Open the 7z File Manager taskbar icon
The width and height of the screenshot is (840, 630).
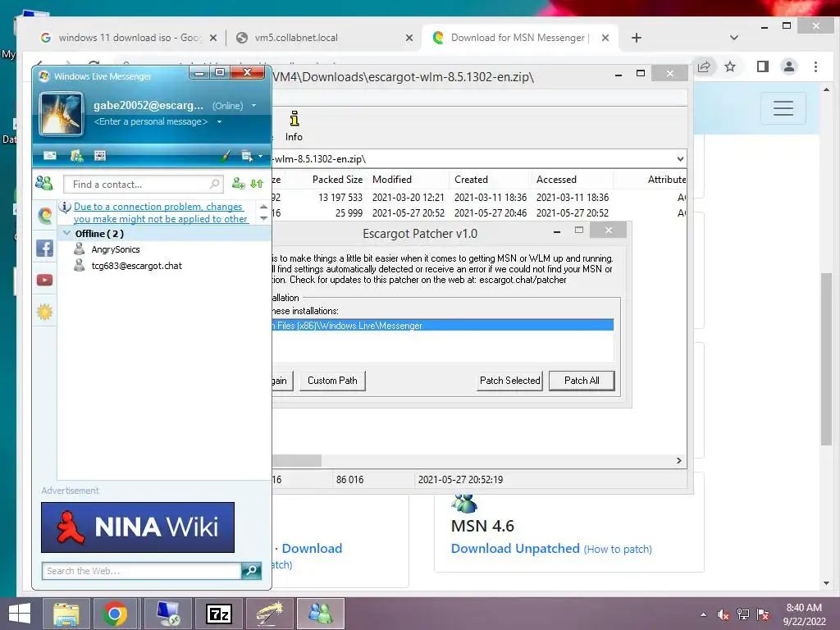219,614
